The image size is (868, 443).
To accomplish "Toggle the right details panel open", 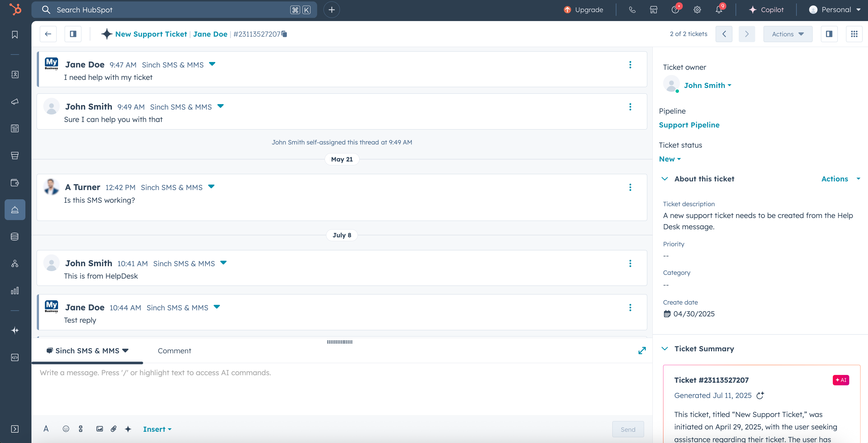I will pos(830,34).
